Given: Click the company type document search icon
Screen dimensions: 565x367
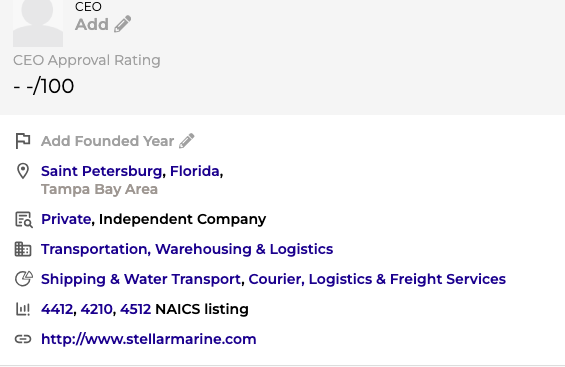Looking at the screenshot, I should 23,219.
